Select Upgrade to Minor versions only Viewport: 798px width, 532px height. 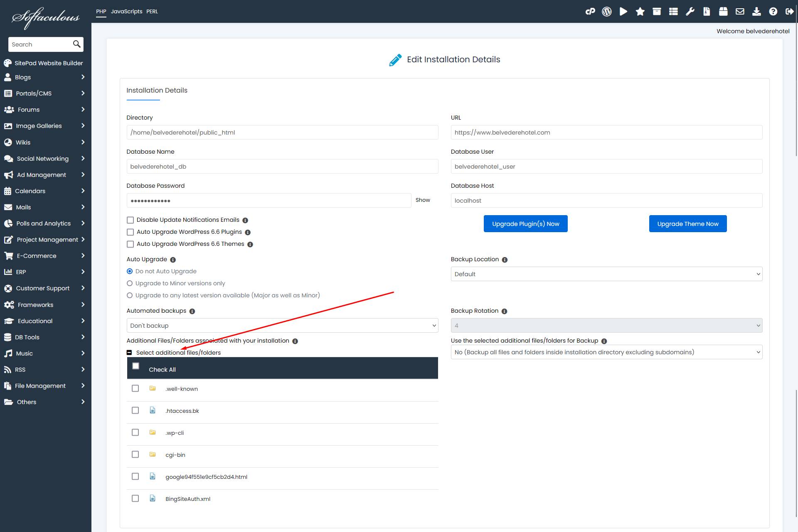(130, 283)
